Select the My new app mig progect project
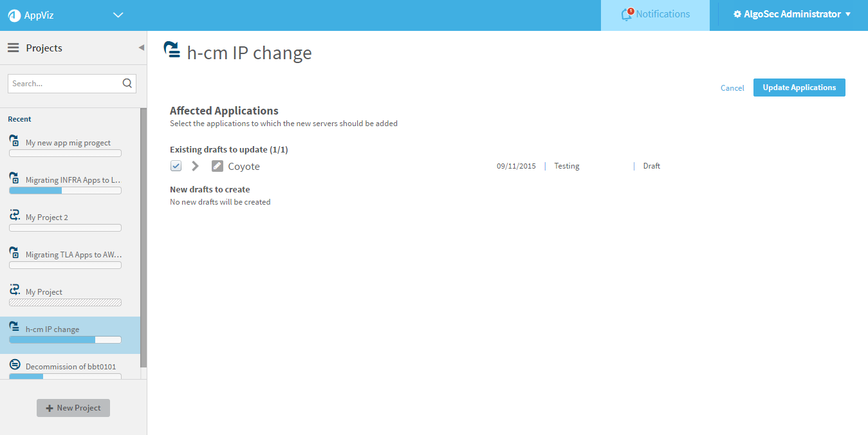Viewport: 868px width, 435px height. pyautogui.click(x=68, y=143)
